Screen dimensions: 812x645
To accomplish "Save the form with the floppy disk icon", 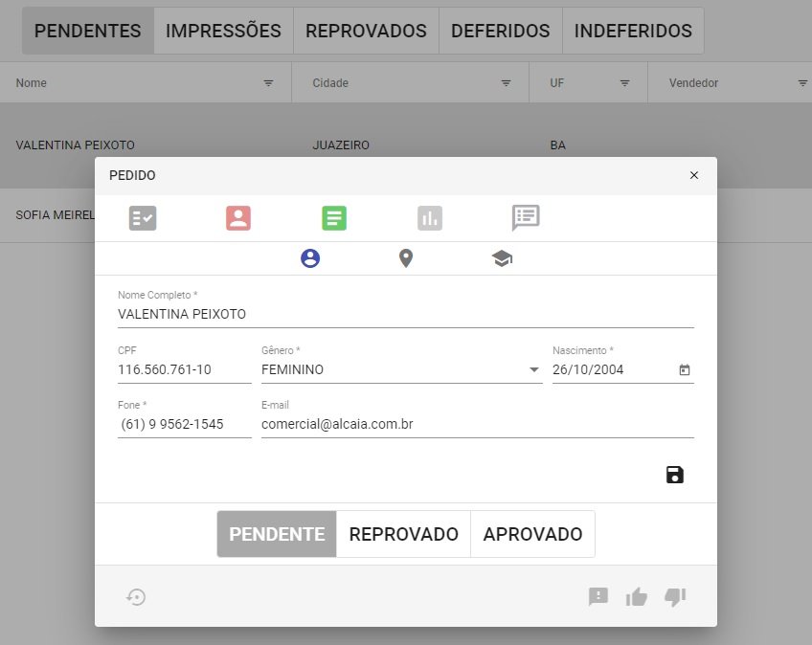I will pos(675,475).
